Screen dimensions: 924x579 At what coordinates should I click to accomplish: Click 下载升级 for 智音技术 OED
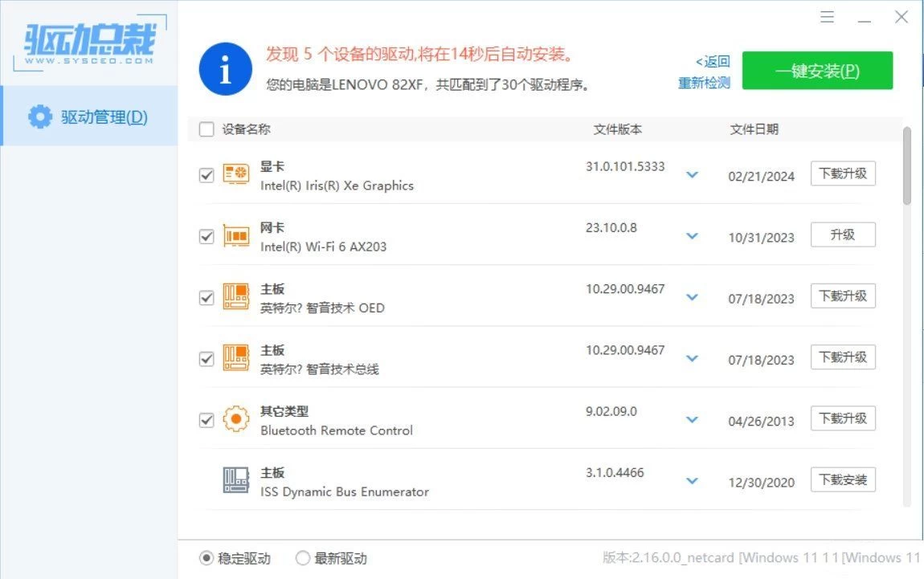point(843,296)
